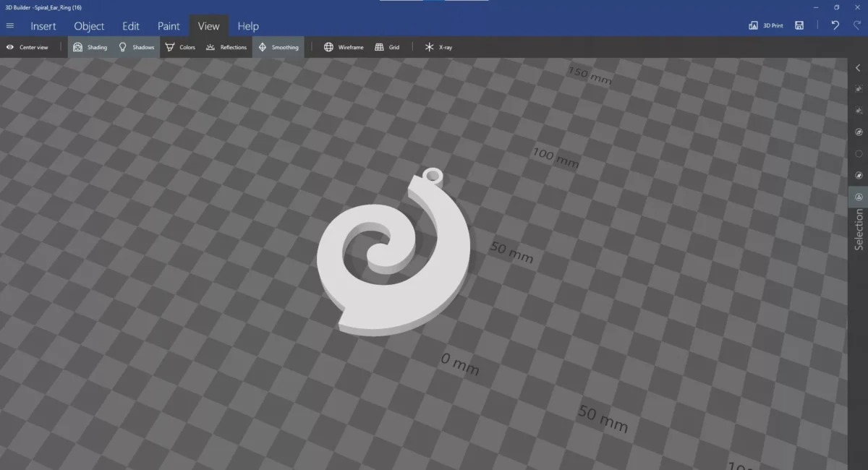Click the empty circle icon in Selection panel
The width and height of the screenshot is (868, 470).
pos(859,154)
